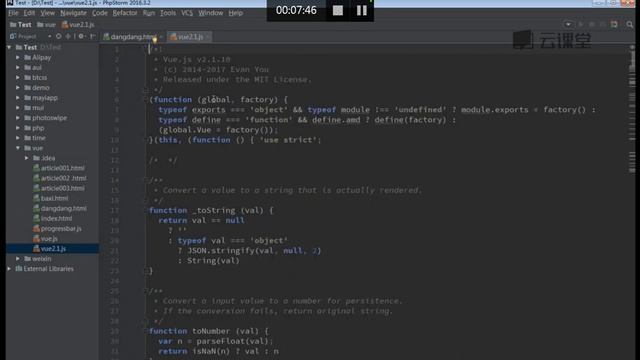This screenshot has width=640, height=360.
Task: Close the dangdang.html editor tab
Action: pos(161,37)
